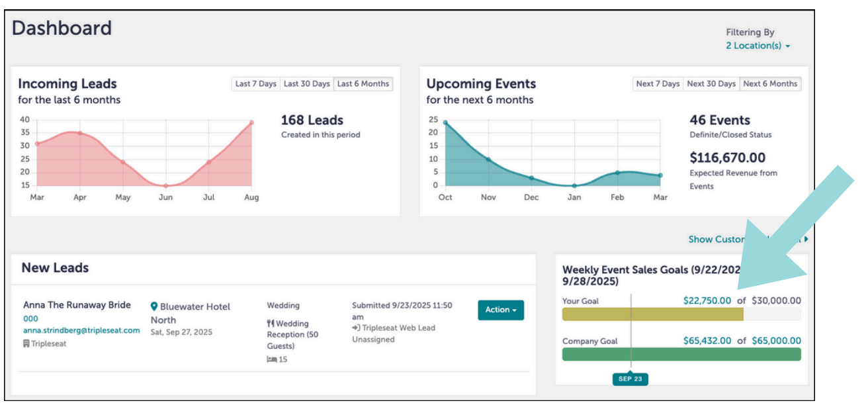Open the anna.strindberg@tripleseat.com email link
868x403 pixels.
(x=81, y=330)
